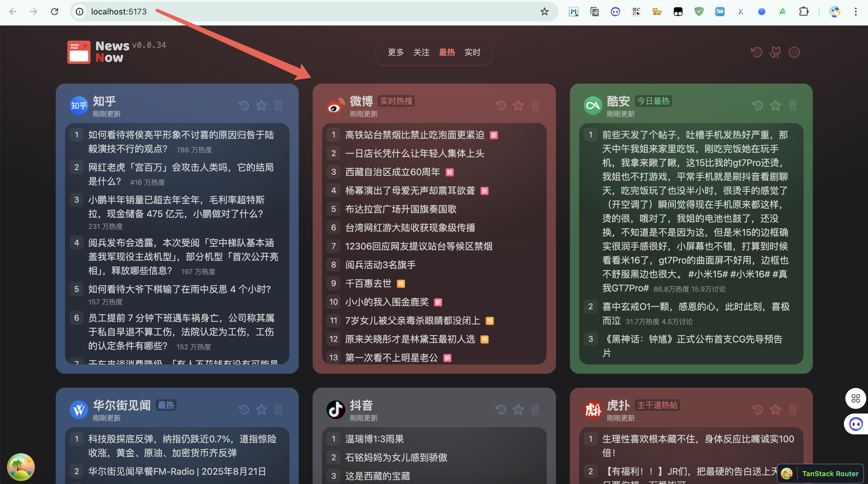Open 温瑞博1:3雨果 headline
Image resolution: width=868 pixels, height=484 pixels.
click(374, 439)
